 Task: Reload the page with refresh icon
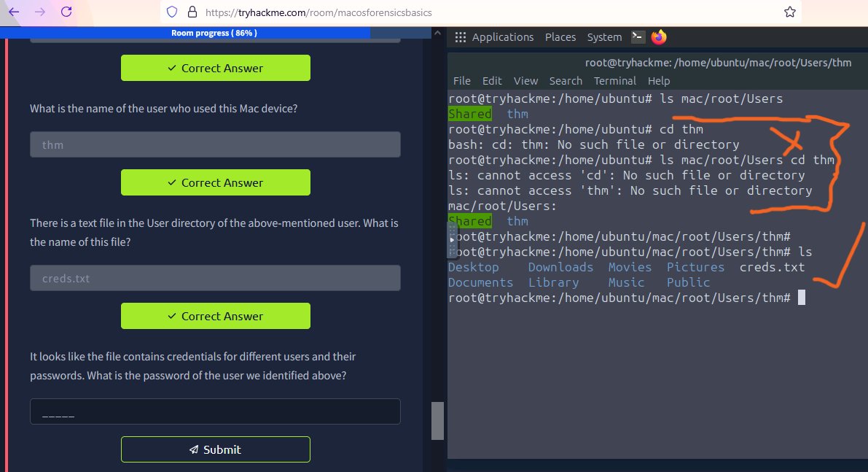click(x=66, y=12)
